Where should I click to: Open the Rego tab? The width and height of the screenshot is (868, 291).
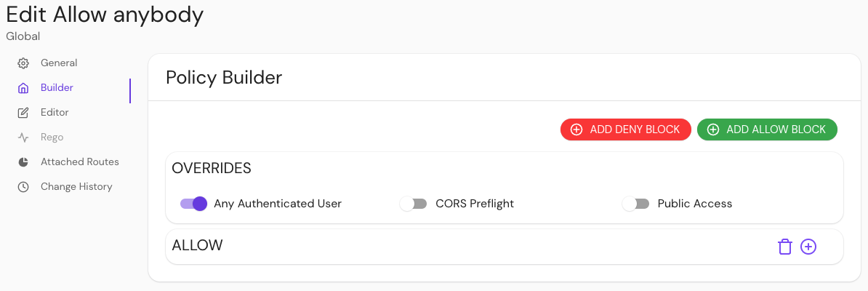click(x=52, y=137)
